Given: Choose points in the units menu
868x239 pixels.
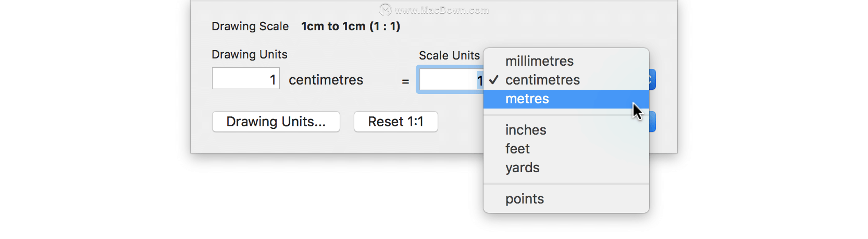Looking at the screenshot, I should click(x=566, y=199).
